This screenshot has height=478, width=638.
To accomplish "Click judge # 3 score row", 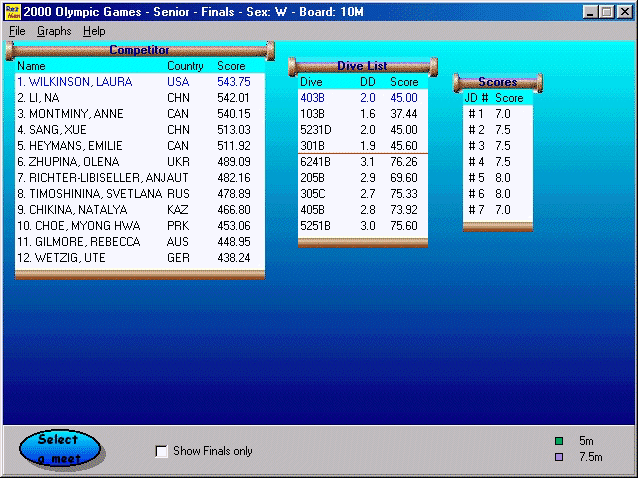I will (498, 146).
